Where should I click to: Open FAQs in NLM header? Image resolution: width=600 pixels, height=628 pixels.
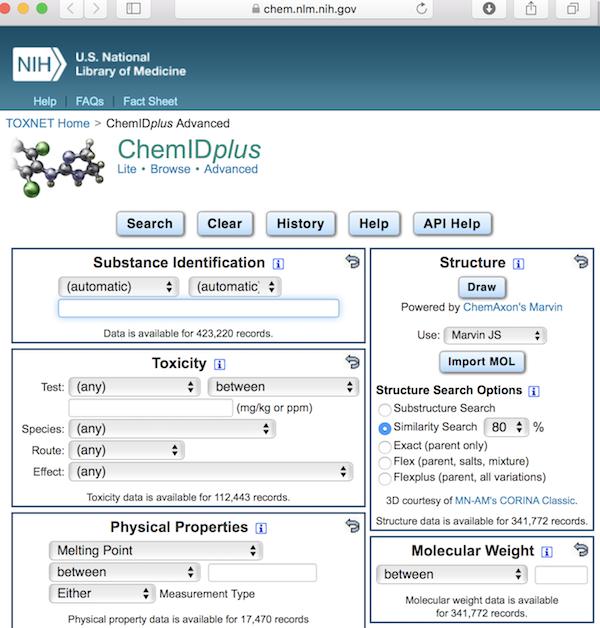pos(90,101)
